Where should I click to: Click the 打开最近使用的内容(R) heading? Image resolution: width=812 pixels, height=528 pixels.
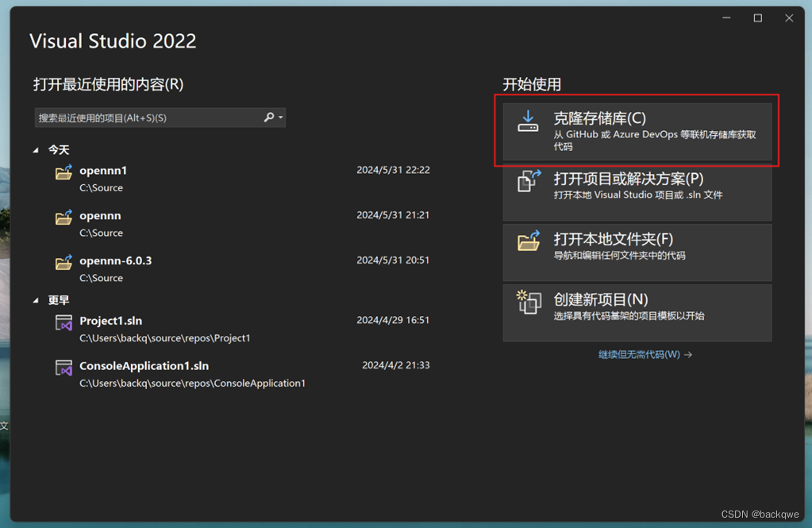tap(108, 84)
